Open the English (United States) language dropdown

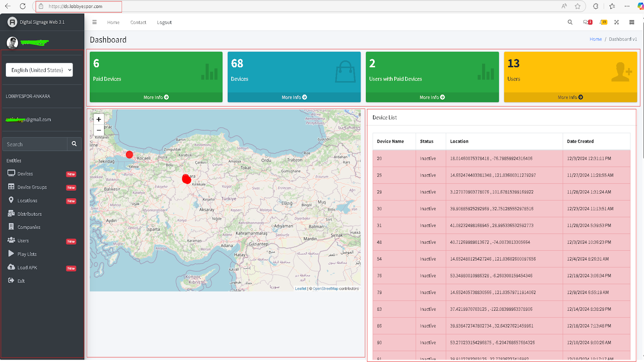click(39, 70)
